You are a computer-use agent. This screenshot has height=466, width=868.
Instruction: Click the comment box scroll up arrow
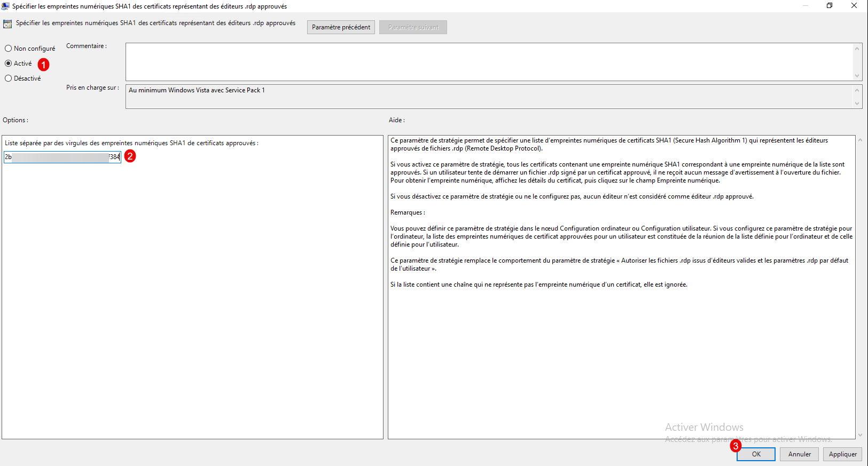[857, 49]
